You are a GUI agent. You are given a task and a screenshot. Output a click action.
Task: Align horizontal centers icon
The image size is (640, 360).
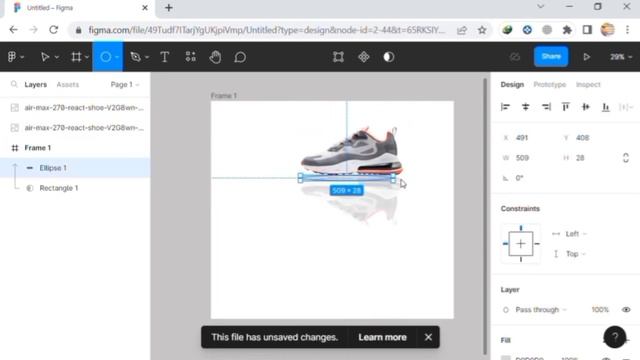click(525, 107)
